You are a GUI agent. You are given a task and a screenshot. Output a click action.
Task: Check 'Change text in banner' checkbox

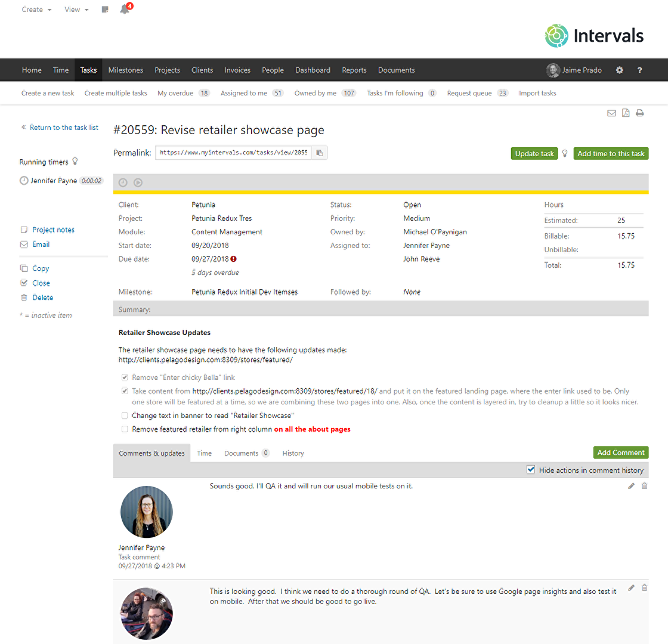click(x=125, y=416)
